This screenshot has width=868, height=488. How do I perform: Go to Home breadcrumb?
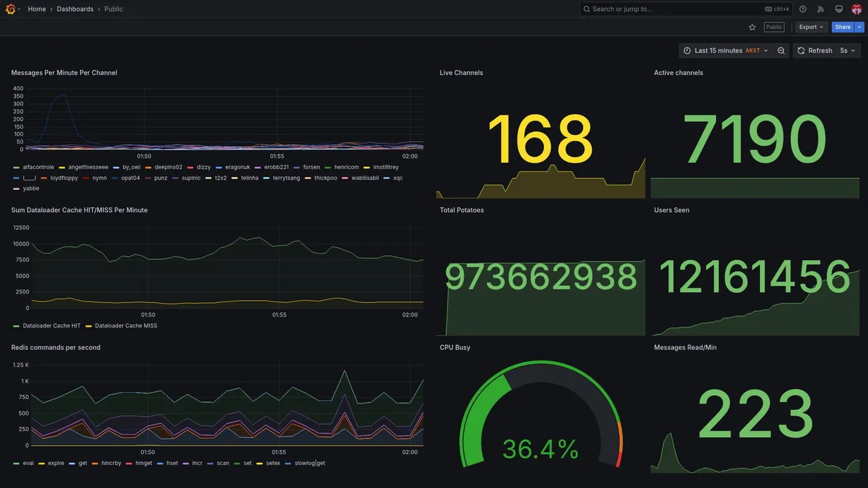37,9
